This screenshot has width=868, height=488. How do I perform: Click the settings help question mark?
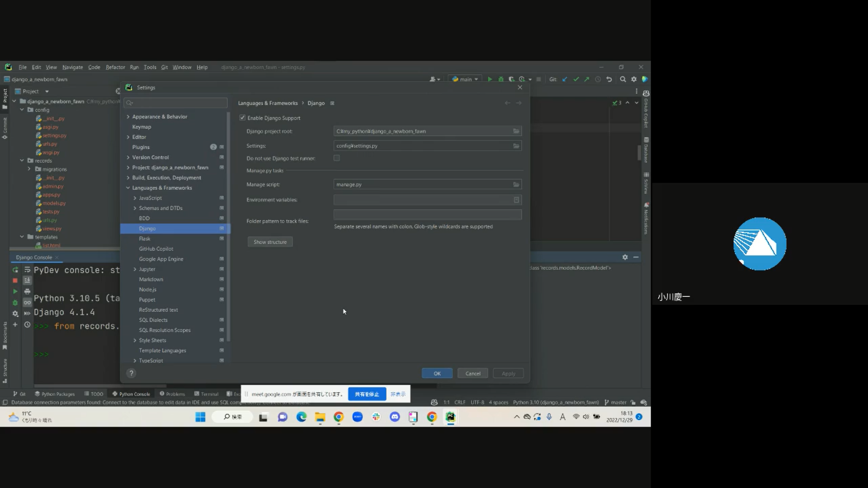click(x=131, y=373)
